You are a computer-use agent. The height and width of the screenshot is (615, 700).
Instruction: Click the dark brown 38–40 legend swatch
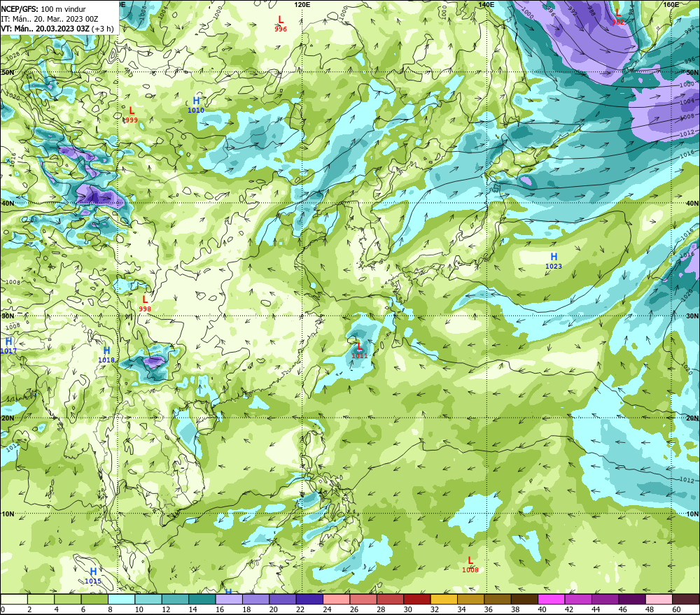524,599
